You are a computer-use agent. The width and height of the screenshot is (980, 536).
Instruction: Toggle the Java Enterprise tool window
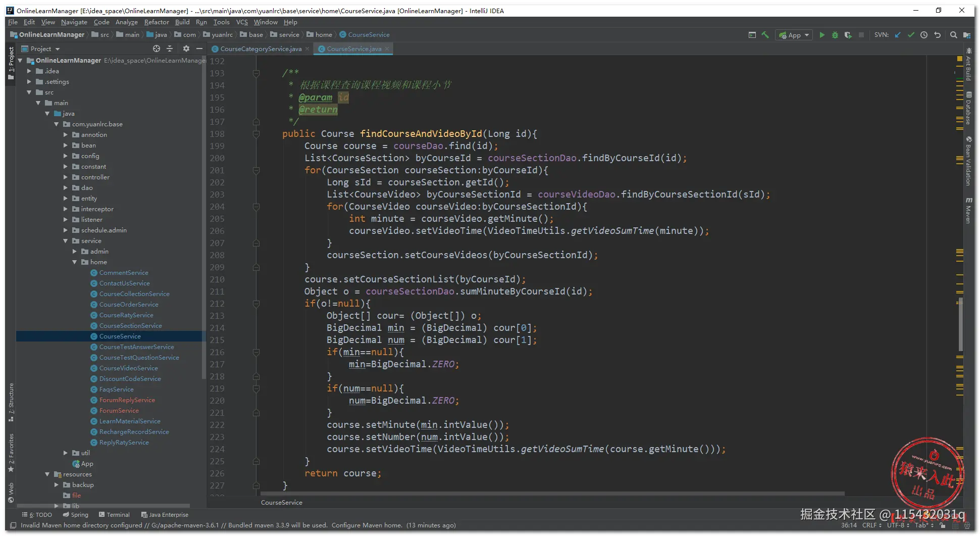(165, 515)
